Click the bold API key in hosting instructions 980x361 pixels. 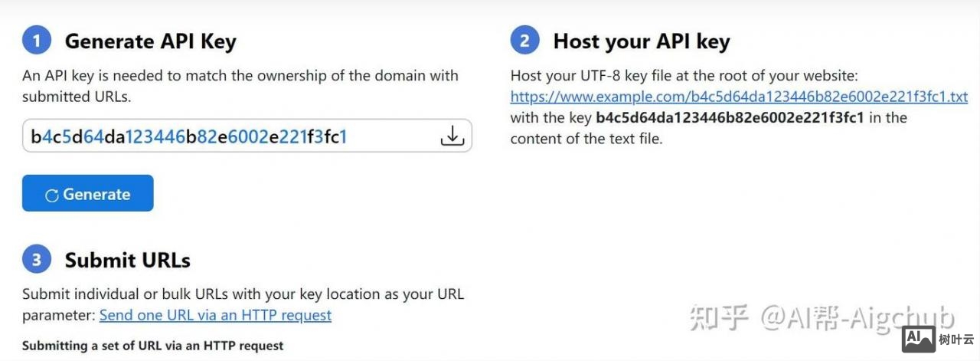730,118
